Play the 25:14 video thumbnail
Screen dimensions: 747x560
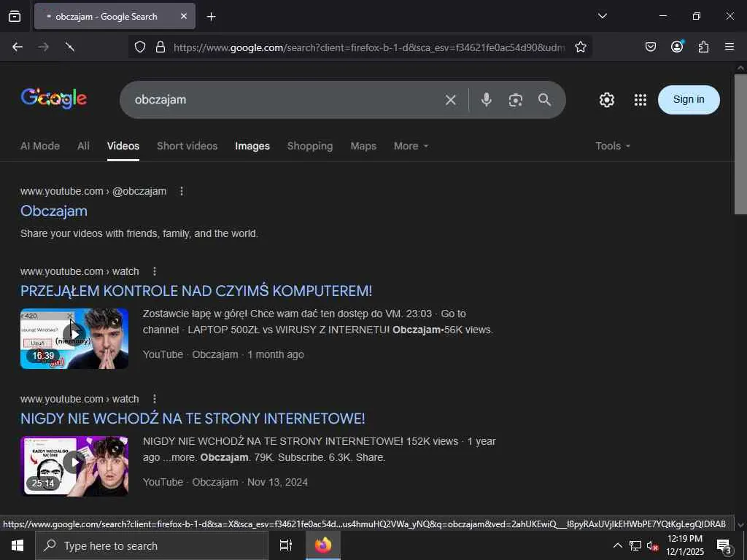click(x=74, y=466)
